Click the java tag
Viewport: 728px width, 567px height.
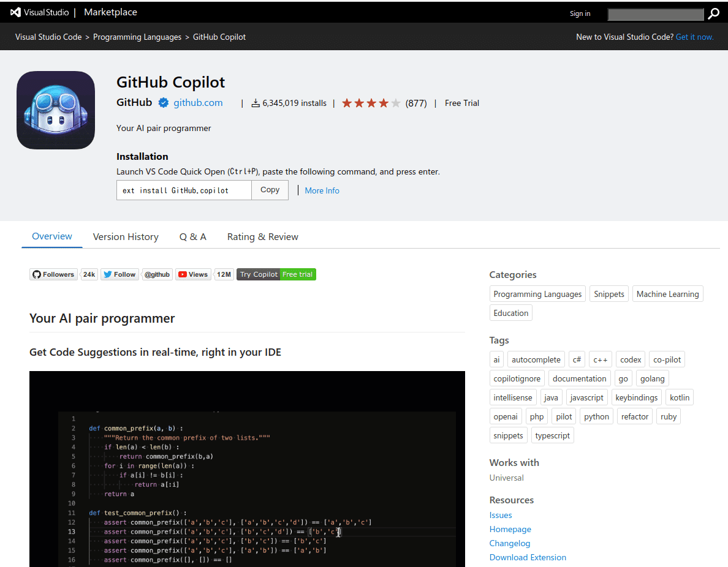pyautogui.click(x=551, y=397)
